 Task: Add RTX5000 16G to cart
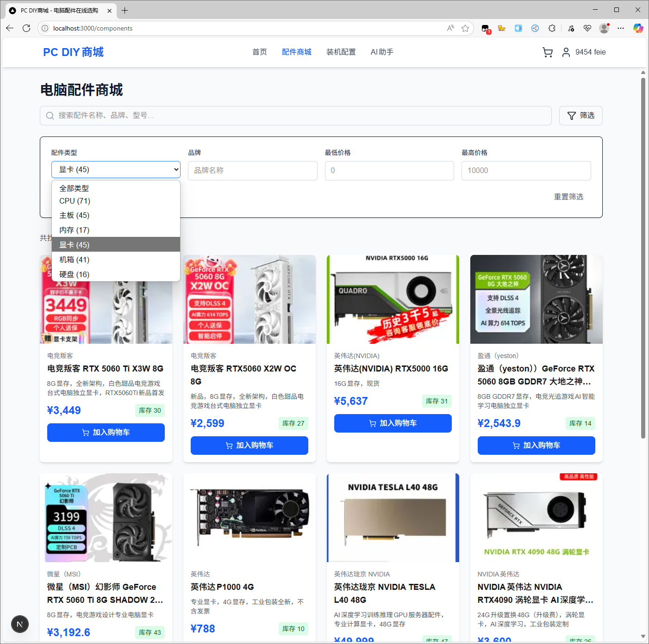coord(393,423)
